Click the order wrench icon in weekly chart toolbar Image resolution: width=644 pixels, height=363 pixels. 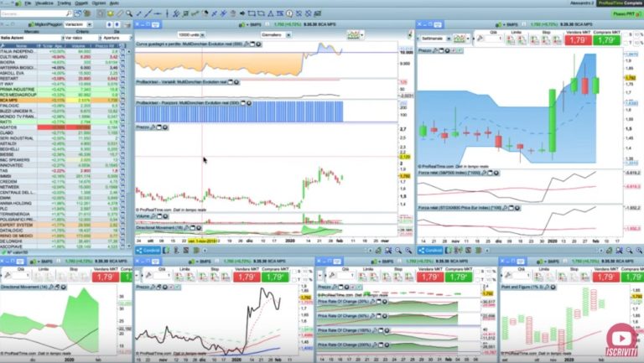480,39
